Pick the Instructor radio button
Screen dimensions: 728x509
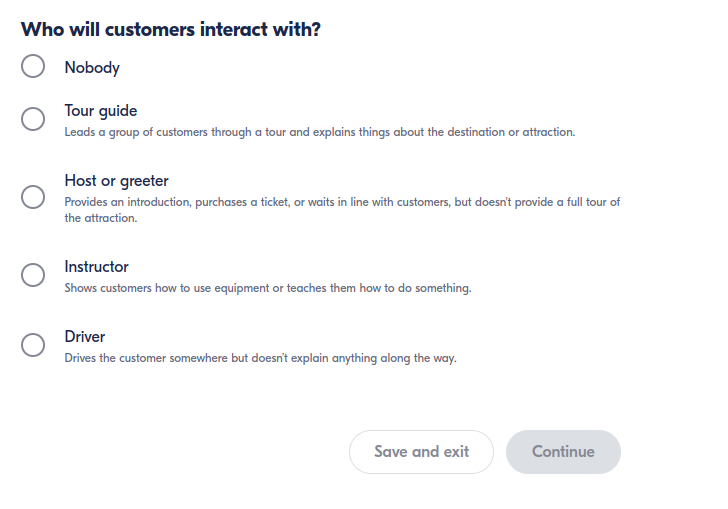click(x=33, y=275)
